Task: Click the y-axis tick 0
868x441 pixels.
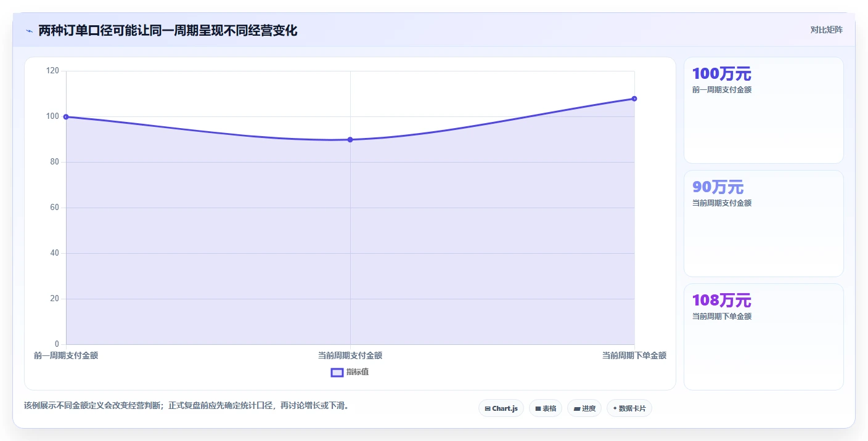Action: [57, 344]
